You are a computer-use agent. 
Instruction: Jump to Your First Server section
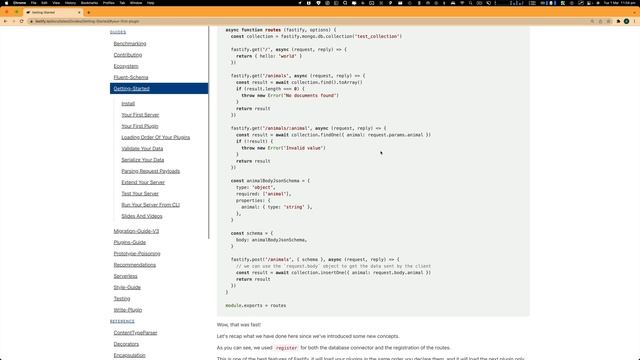(x=140, y=115)
